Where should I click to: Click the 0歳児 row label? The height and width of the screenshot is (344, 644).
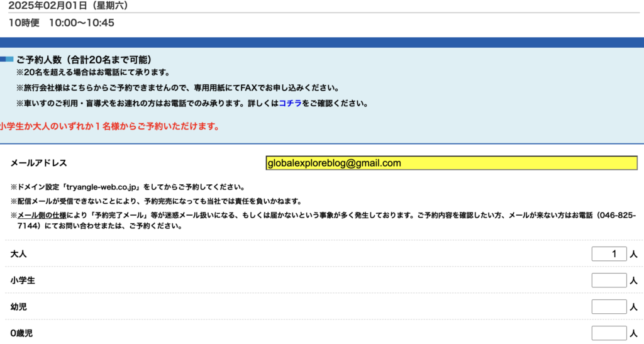pos(22,333)
